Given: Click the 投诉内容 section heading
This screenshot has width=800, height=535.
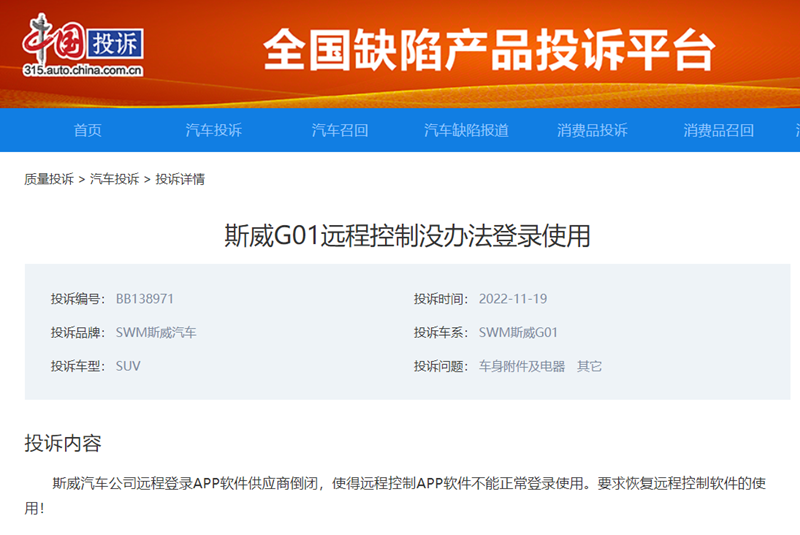Looking at the screenshot, I should pyautogui.click(x=63, y=443).
